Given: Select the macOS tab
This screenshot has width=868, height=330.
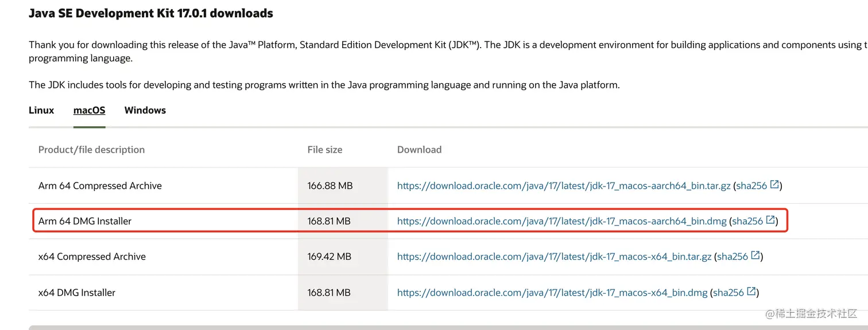Looking at the screenshot, I should (x=89, y=110).
